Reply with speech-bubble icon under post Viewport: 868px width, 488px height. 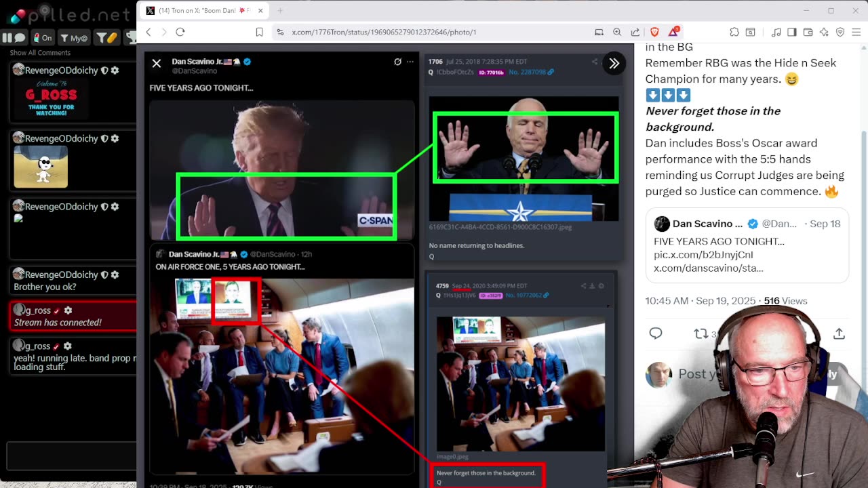click(656, 333)
